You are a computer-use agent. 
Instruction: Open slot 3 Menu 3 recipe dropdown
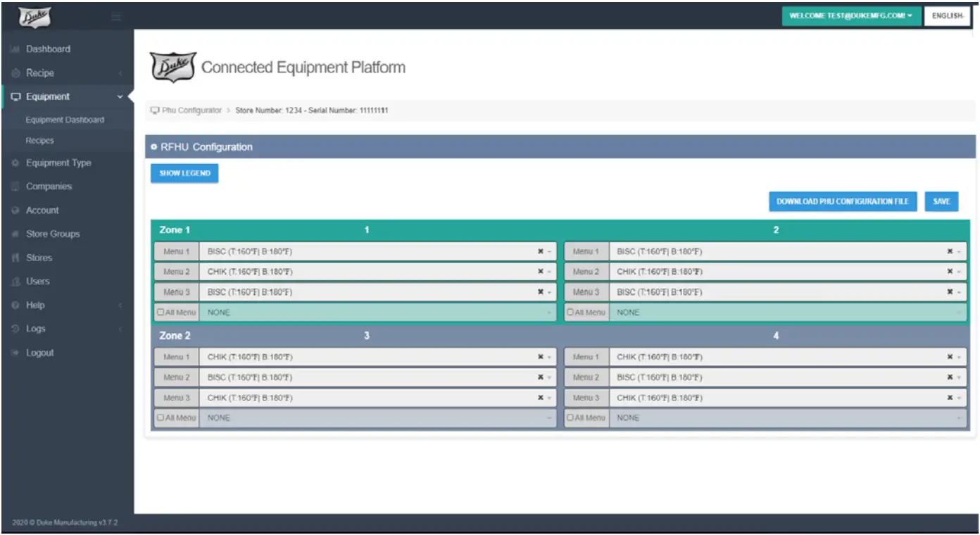(x=379, y=398)
